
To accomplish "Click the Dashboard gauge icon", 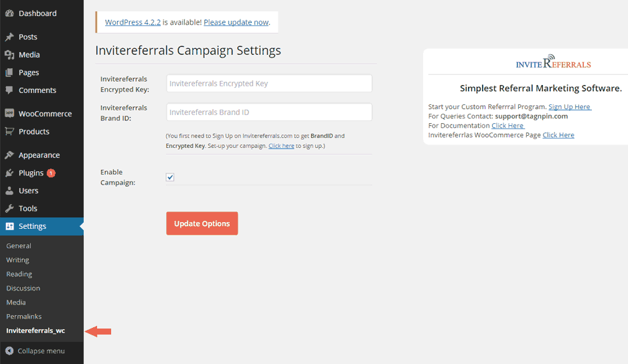I will [x=9, y=13].
